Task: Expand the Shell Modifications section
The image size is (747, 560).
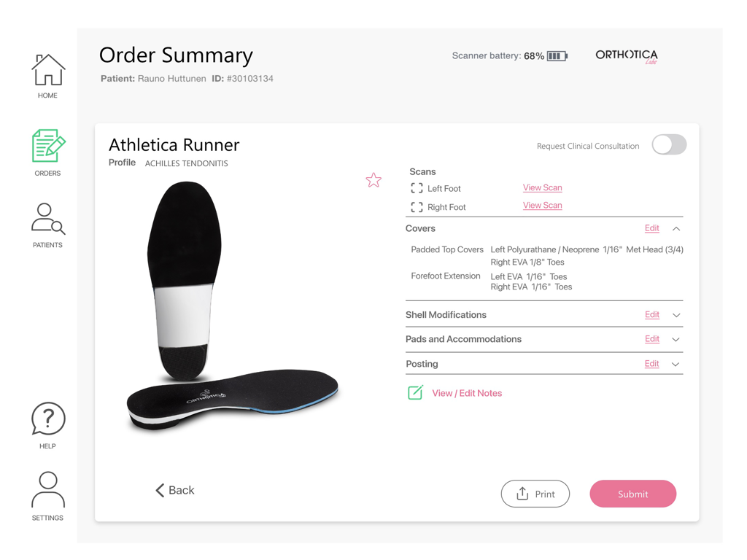Action: [677, 314]
